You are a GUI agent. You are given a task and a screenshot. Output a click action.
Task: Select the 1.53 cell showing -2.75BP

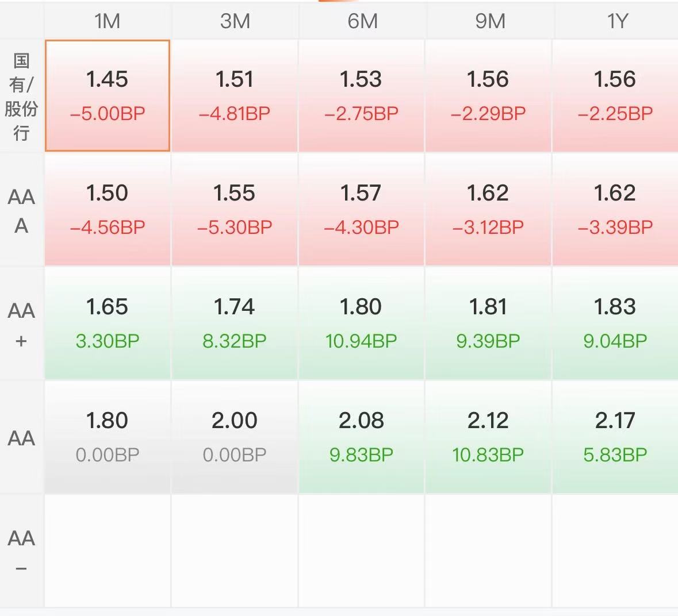(362, 96)
